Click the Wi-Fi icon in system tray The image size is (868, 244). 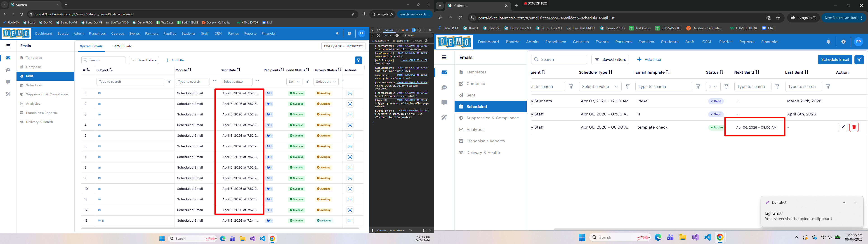(823, 237)
